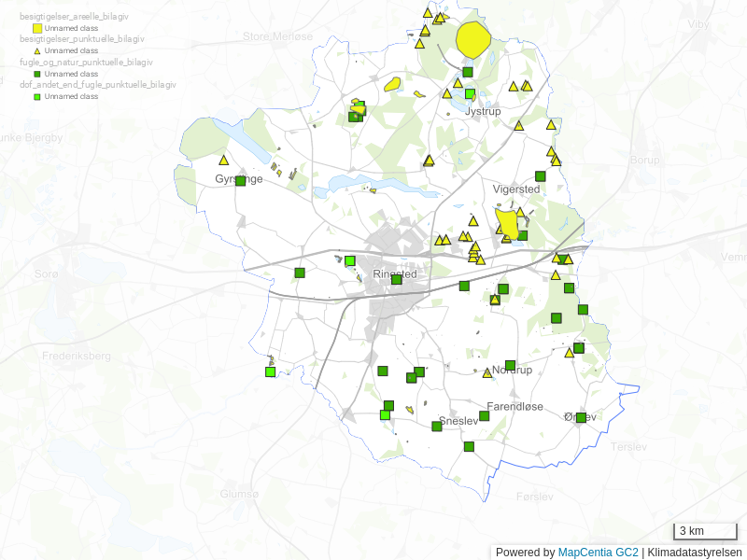Viewport: 747px width, 560px height.
Task: Select the green square marker beside Farendløse
Action: click(x=484, y=415)
